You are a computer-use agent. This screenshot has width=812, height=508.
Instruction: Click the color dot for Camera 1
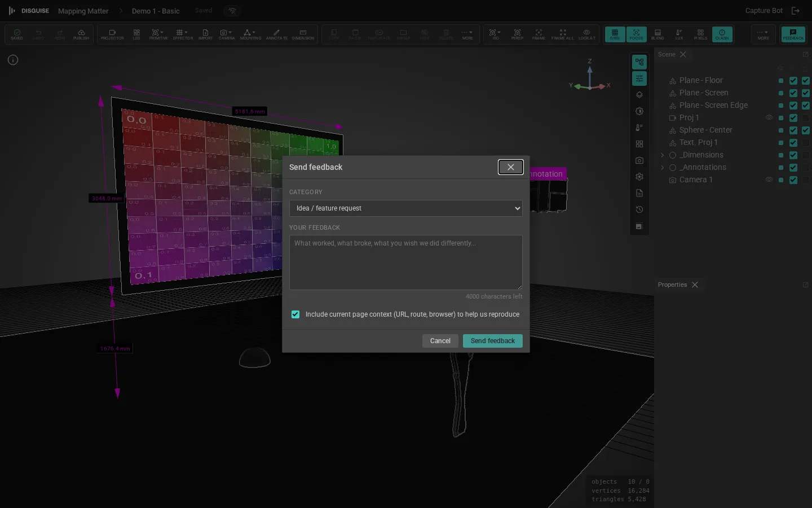(x=781, y=180)
